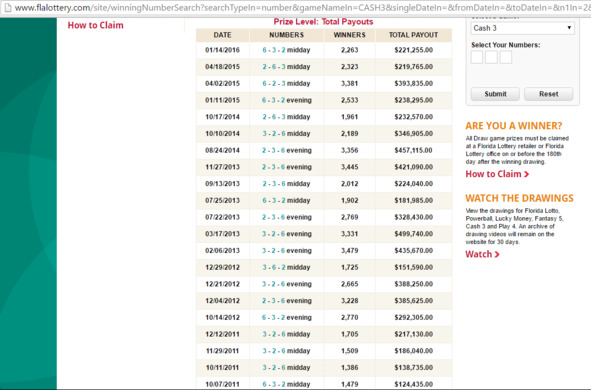Viewport: 591px width, 390px height.
Task: Click winners count 2,012
Action: tap(349, 184)
